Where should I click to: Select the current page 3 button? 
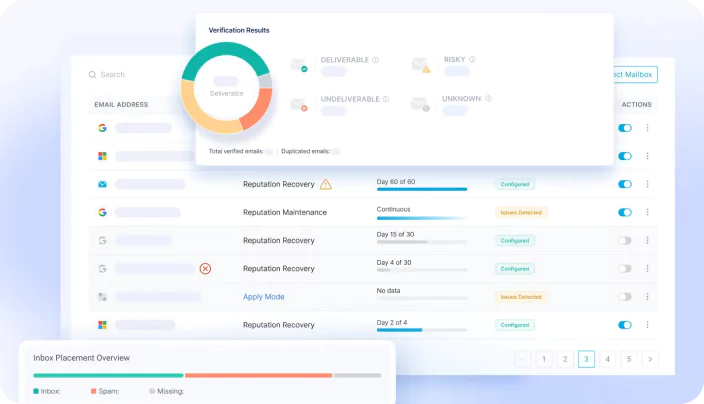click(x=586, y=359)
